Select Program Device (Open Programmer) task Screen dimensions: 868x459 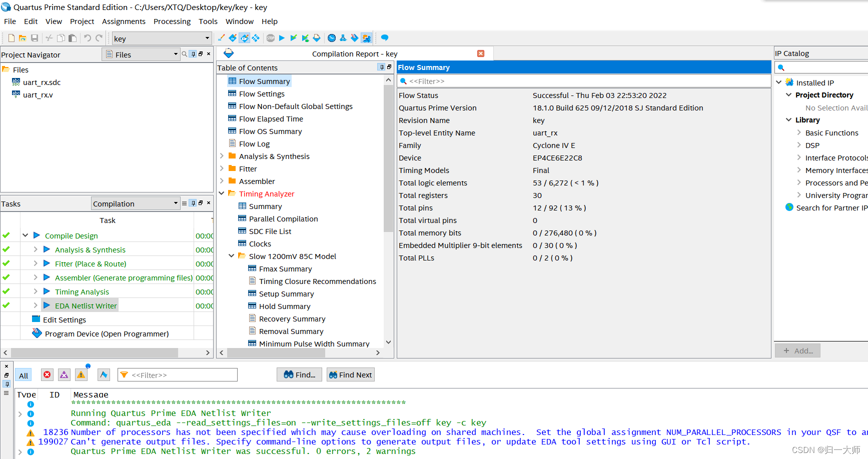[107, 333]
